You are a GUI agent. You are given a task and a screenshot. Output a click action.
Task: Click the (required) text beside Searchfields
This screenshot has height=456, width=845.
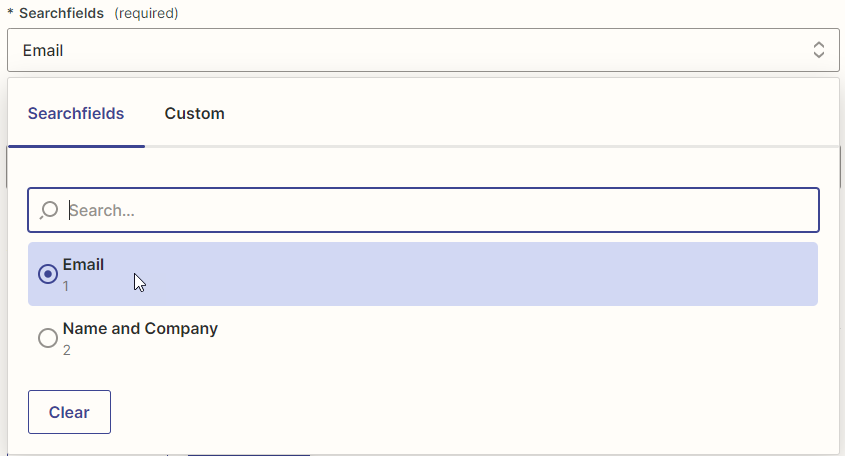coord(146,13)
